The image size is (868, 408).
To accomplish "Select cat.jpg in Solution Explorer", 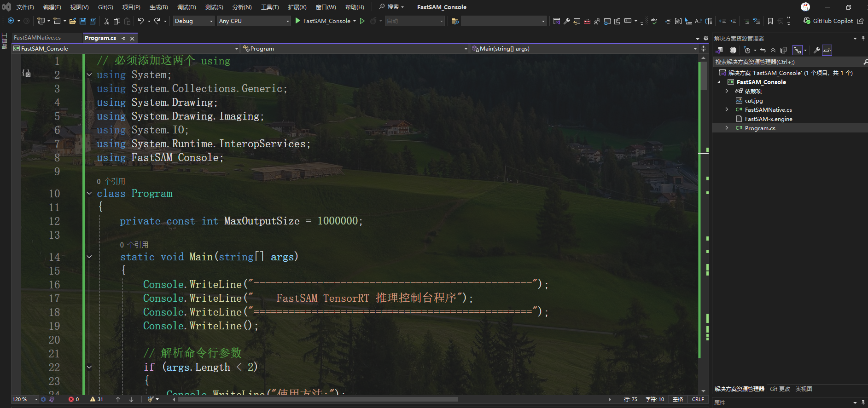I will click(x=754, y=100).
